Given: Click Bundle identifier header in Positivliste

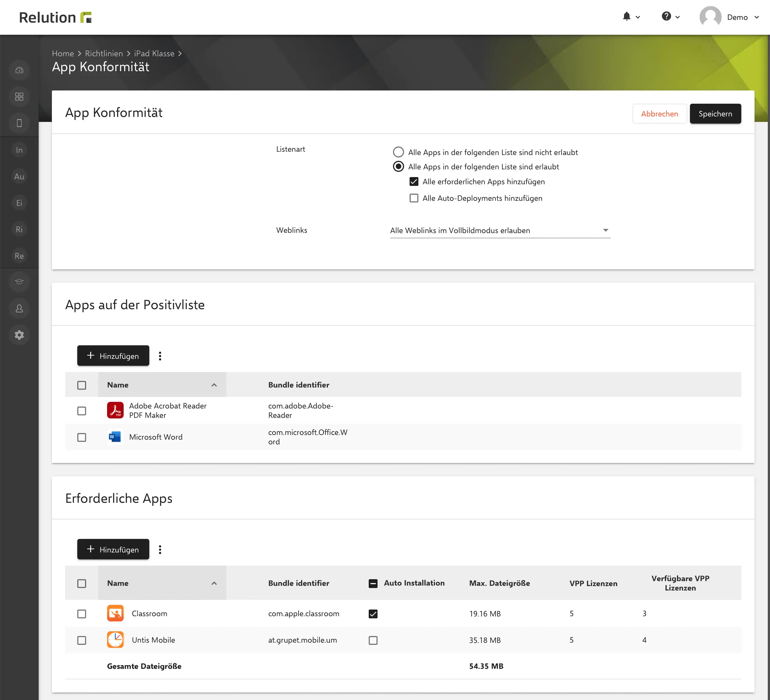Looking at the screenshot, I should [x=299, y=385].
